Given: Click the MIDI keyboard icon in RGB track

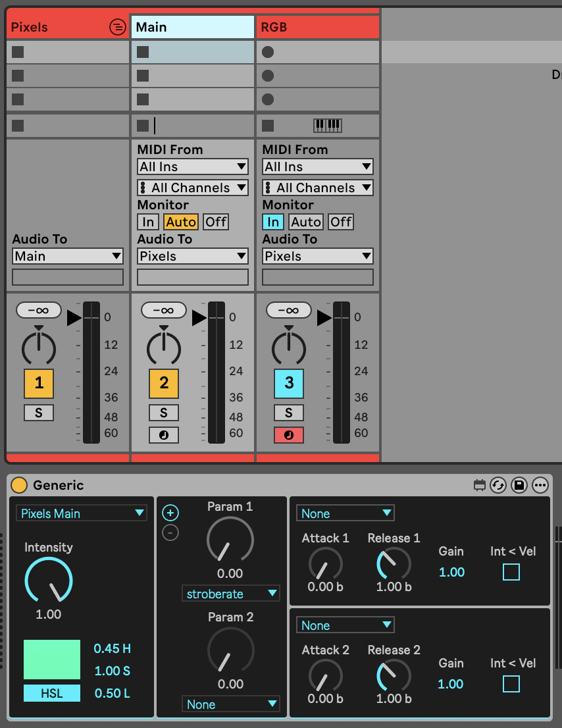Looking at the screenshot, I should tap(328, 125).
